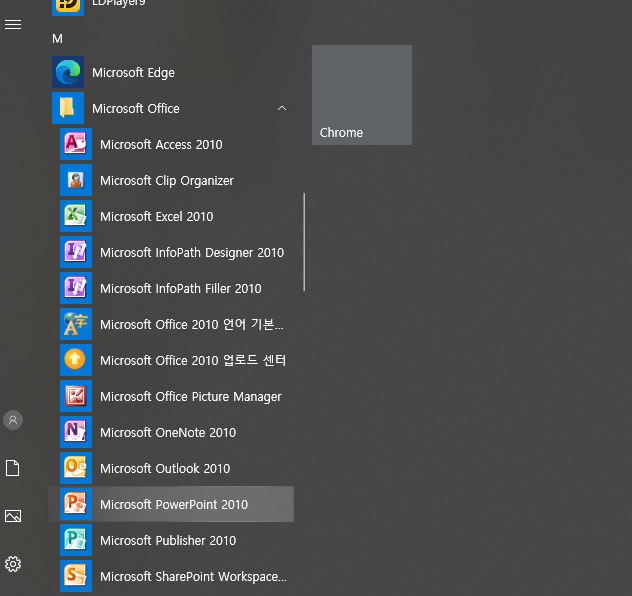This screenshot has width=632, height=596.
Task: Open Microsoft Access 2010 icon
Action: tap(76, 144)
